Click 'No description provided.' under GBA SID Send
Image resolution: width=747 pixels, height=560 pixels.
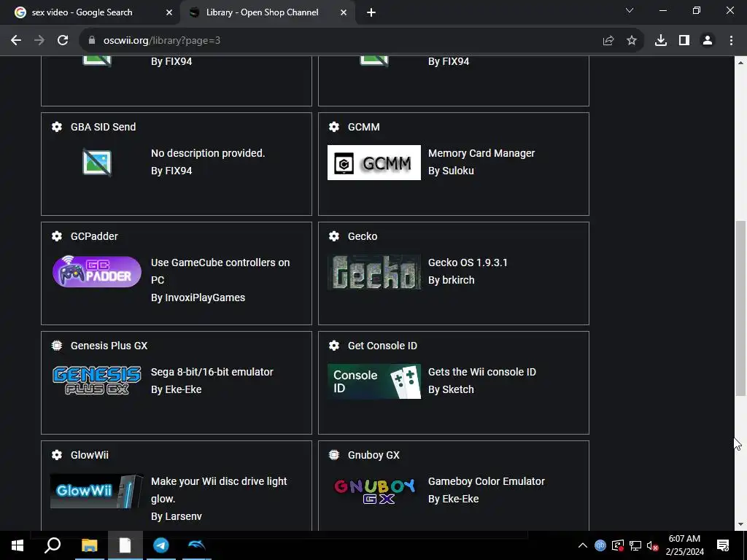[x=208, y=153]
